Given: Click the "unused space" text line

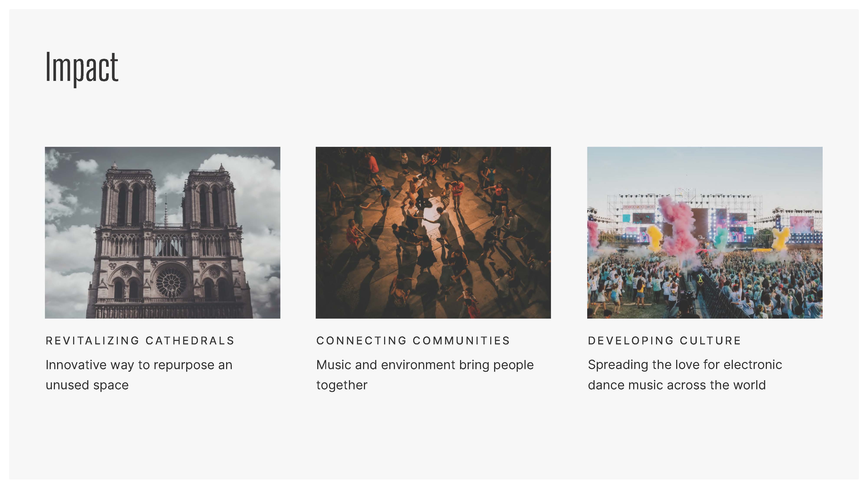Looking at the screenshot, I should pos(87,385).
